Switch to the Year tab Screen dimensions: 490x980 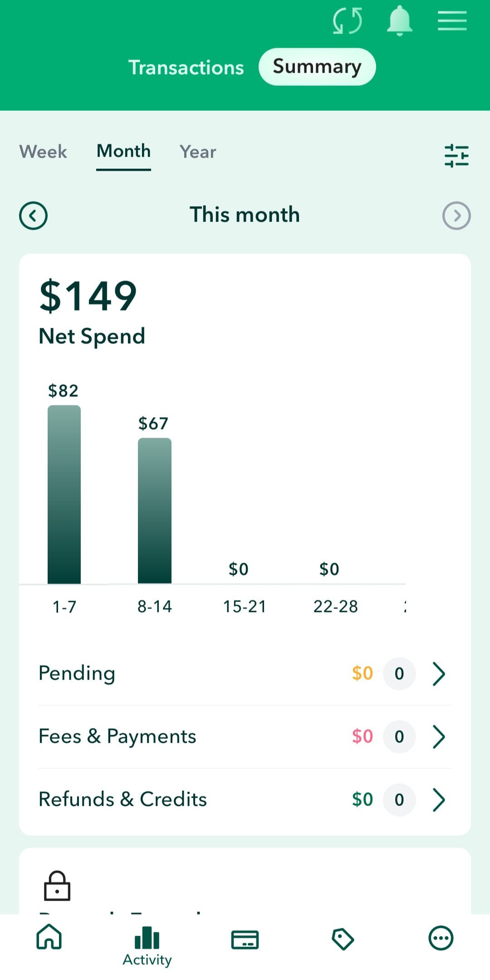(x=198, y=152)
